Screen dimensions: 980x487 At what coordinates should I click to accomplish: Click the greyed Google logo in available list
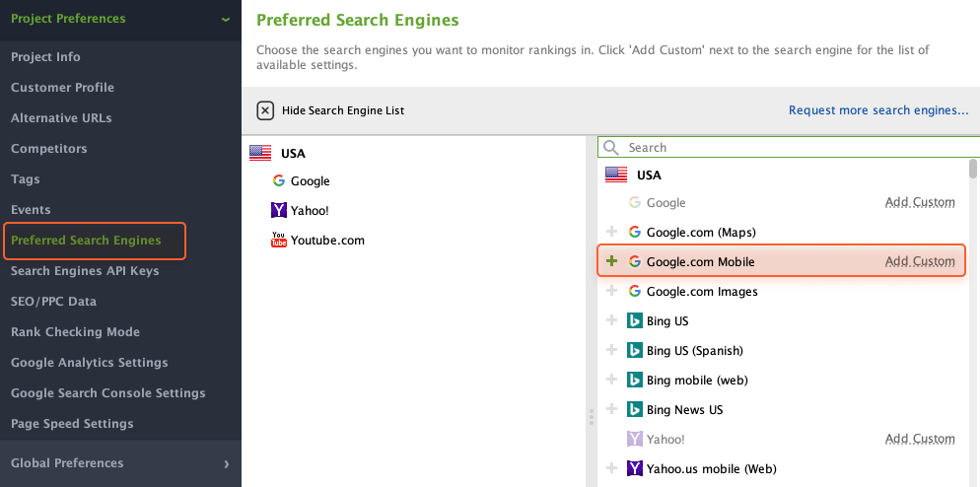click(635, 202)
